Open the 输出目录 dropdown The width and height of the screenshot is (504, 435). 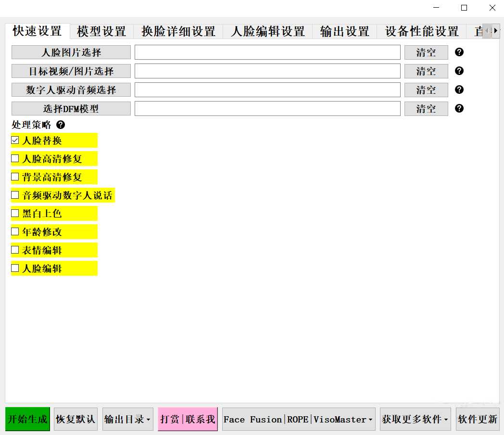coord(127,419)
